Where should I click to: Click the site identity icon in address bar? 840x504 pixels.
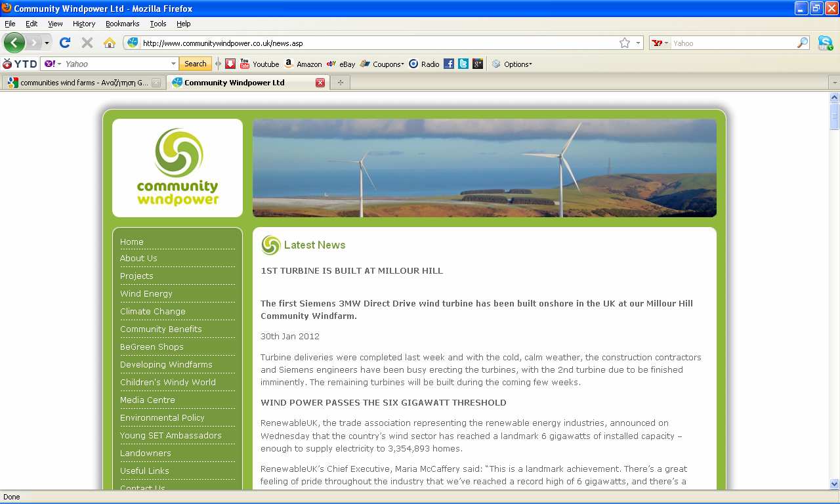point(133,43)
